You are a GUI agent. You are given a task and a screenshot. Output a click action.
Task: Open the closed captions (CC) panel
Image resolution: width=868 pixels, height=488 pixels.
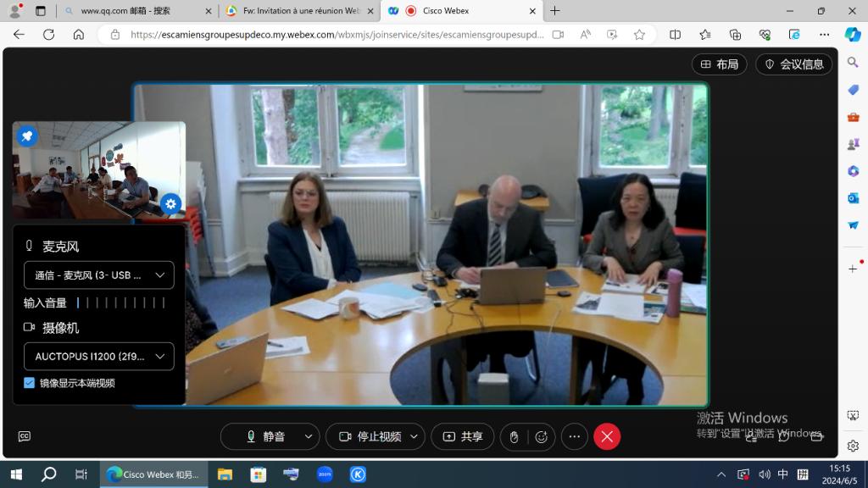pyautogui.click(x=25, y=436)
